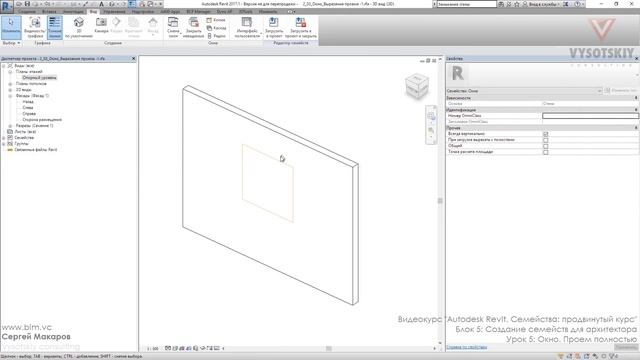
Task: Open the 'Аннотации' ribbon tab
Action: pyautogui.click(x=73, y=12)
